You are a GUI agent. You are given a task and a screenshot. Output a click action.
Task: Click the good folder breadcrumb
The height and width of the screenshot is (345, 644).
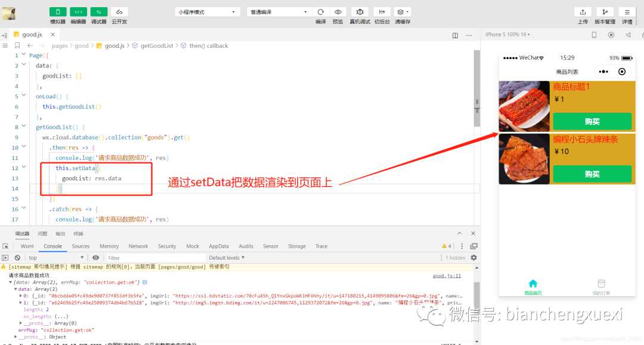pyautogui.click(x=81, y=45)
